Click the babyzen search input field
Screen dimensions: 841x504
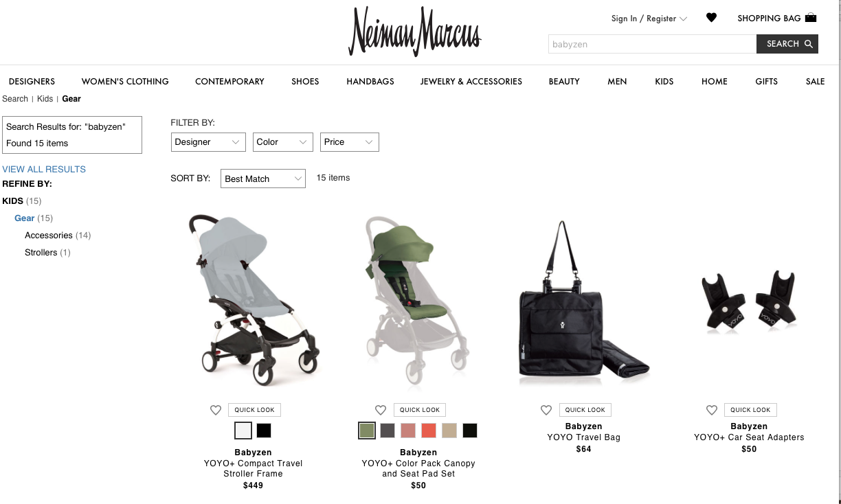click(653, 44)
